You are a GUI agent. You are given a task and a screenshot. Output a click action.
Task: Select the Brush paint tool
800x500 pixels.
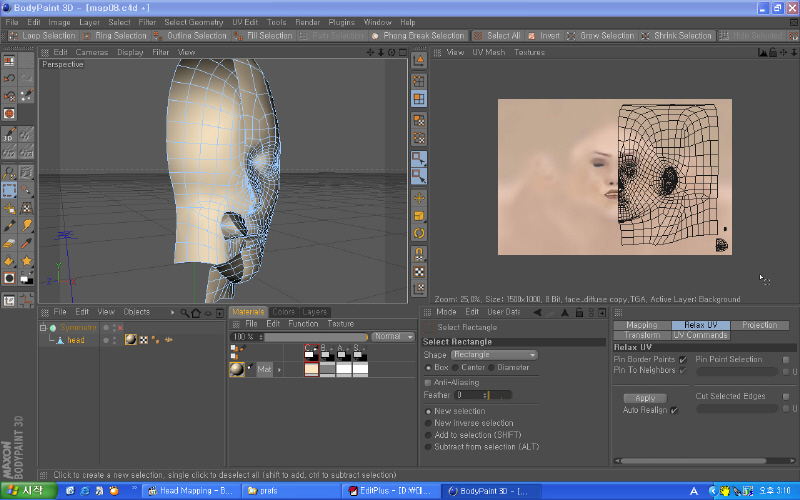[9, 225]
